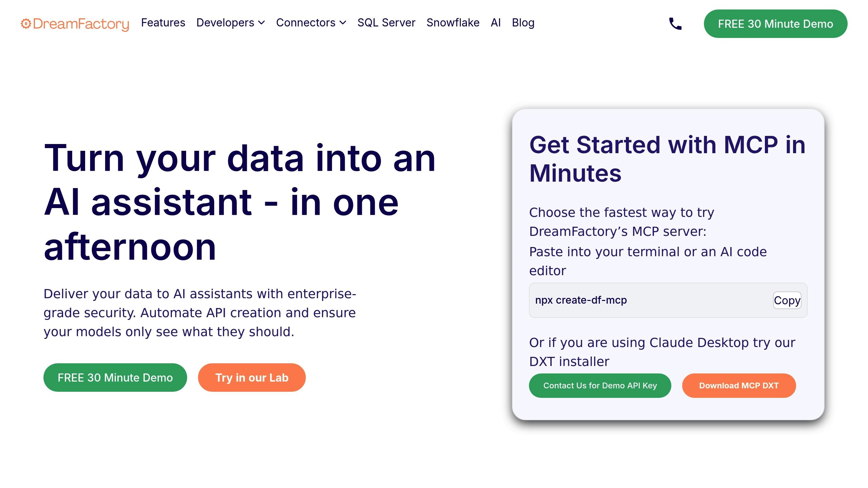Viewport: 868px width, 488px height.
Task: Click the demo button beside Try in our Lab
Action: [115, 378]
